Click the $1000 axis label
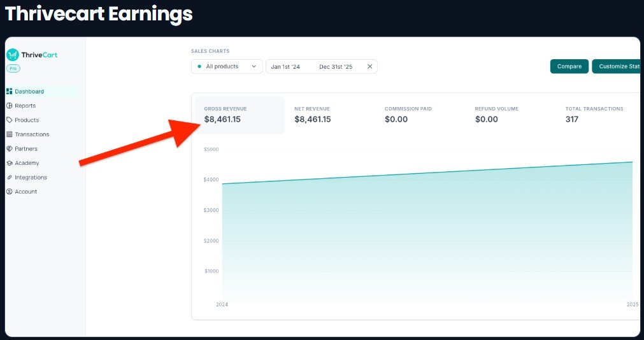 pyautogui.click(x=211, y=271)
